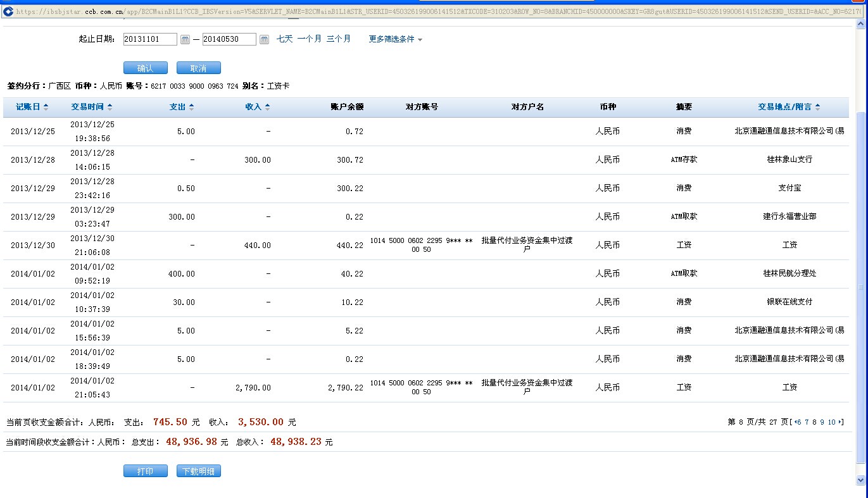
Task: Select the 一个月 quick date range
Action: click(309, 39)
